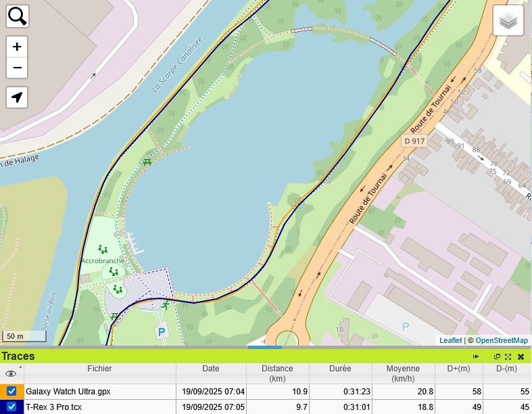Image resolution: width=532 pixels, height=414 pixels.
Task: Zoom out with the minus button
Action: coord(17,68)
